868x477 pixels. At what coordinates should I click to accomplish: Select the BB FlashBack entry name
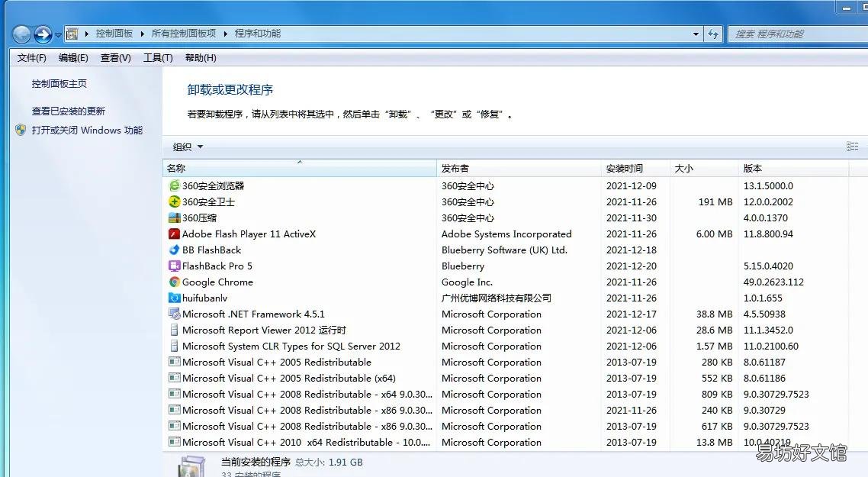tap(211, 250)
